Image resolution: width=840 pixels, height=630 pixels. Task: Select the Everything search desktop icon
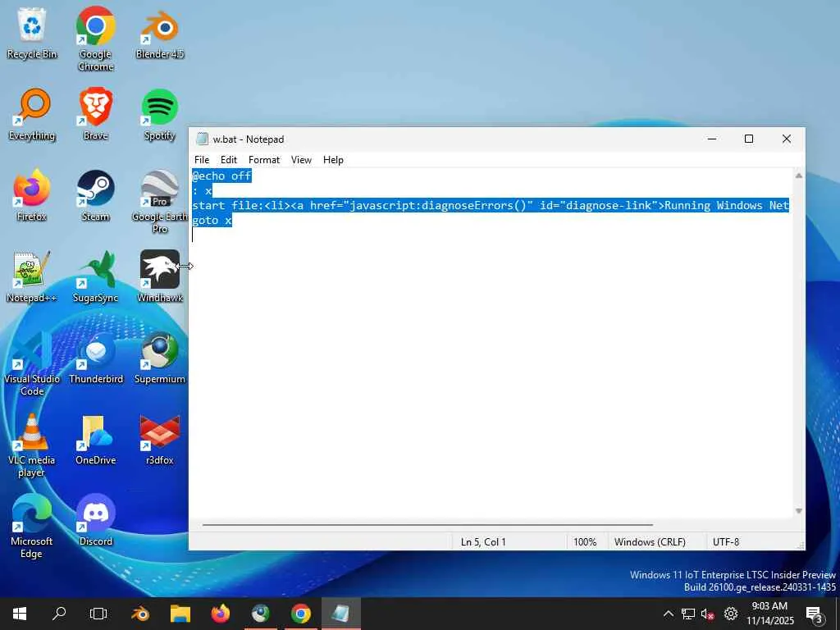(x=32, y=115)
